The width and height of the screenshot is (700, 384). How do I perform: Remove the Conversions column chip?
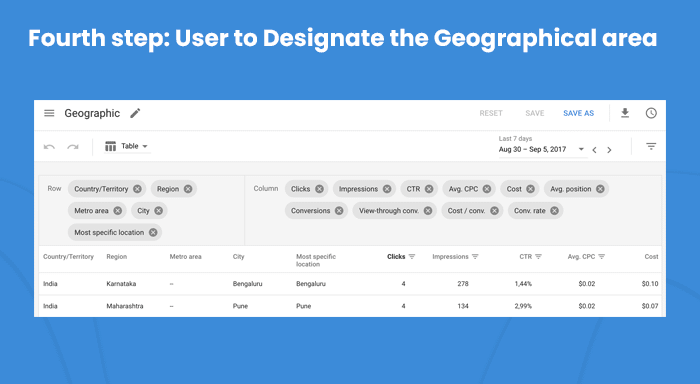pos(339,211)
